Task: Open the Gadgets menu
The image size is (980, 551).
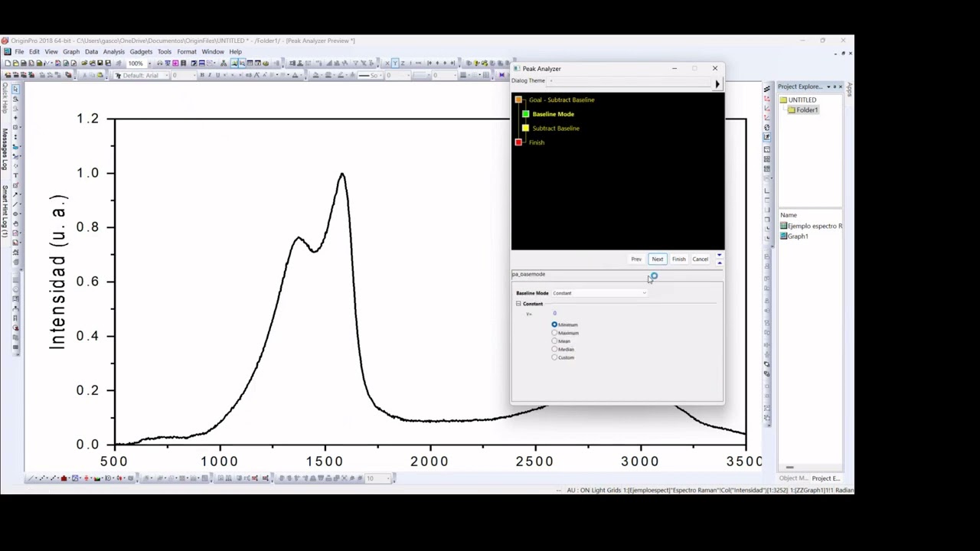Action: (x=141, y=52)
